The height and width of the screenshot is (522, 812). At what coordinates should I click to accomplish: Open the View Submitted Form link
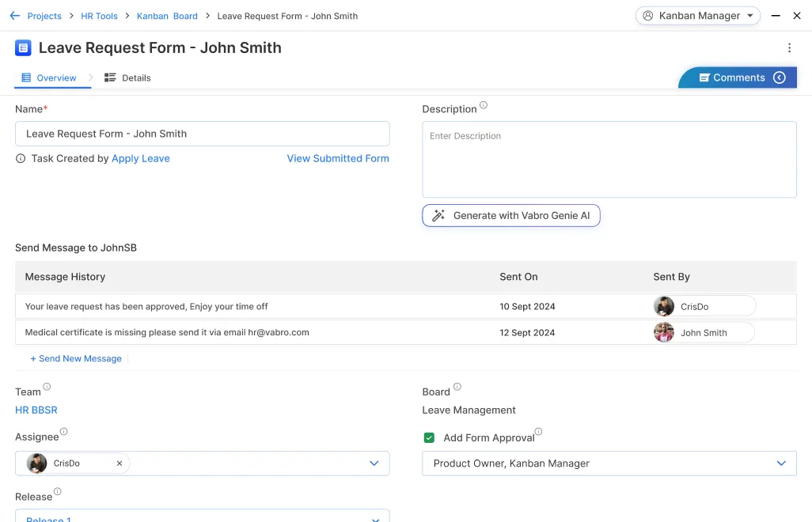click(x=338, y=159)
